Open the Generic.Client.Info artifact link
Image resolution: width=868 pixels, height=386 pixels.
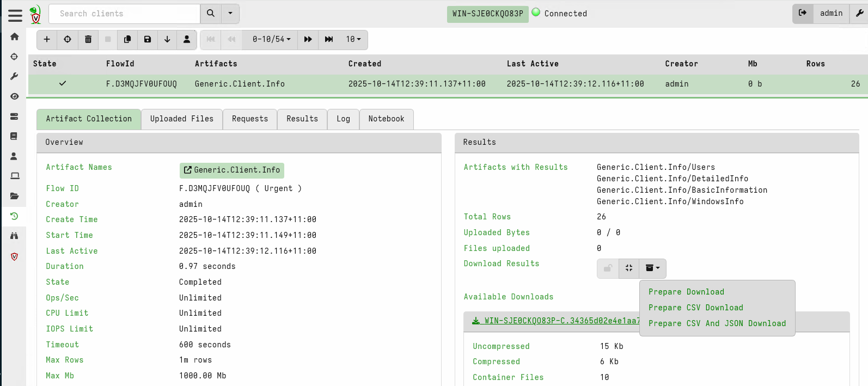pyautogui.click(x=232, y=170)
